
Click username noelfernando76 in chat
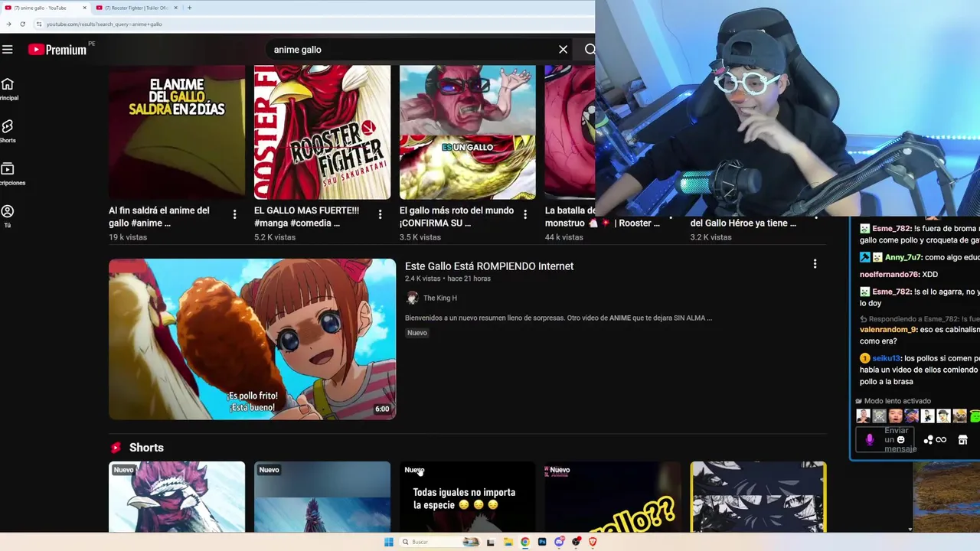coord(889,275)
